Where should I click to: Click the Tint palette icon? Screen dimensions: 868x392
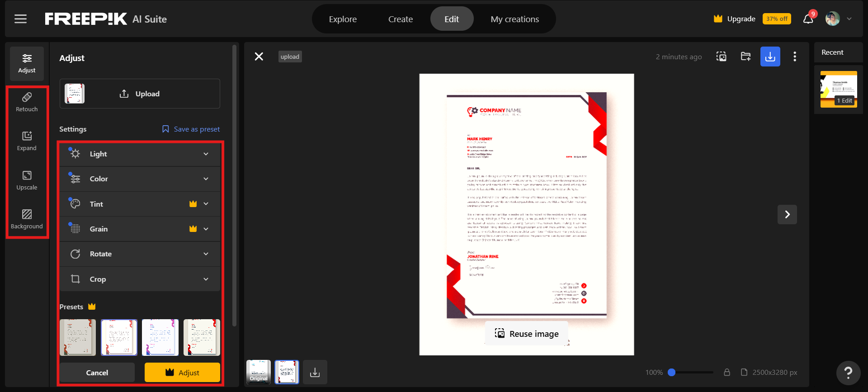pyautogui.click(x=75, y=204)
